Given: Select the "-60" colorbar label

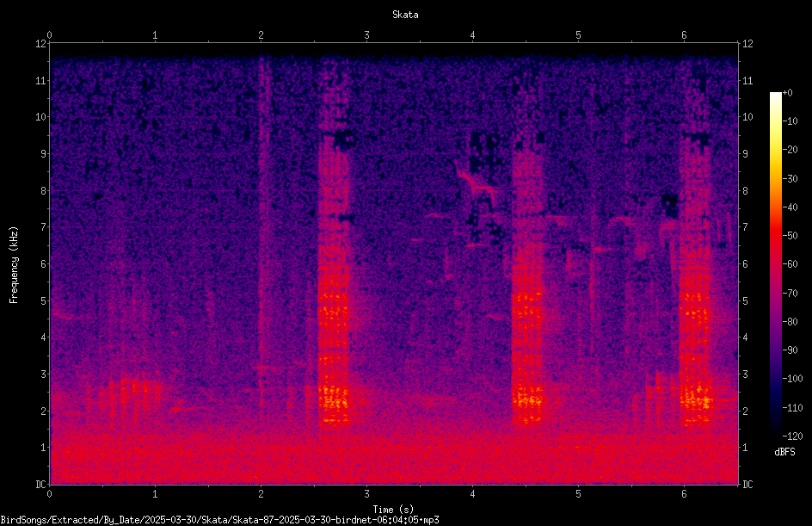Looking at the screenshot, I should [790, 264].
